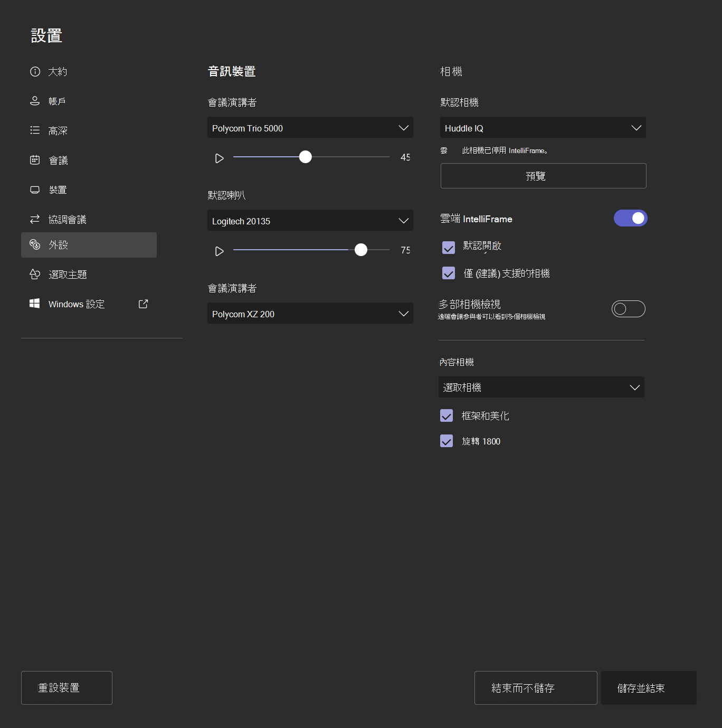Open 裝置 settings section
Image resolution: width=722 pixels, height=728 pixels.
pyautogui.click(x=89, y=190)
